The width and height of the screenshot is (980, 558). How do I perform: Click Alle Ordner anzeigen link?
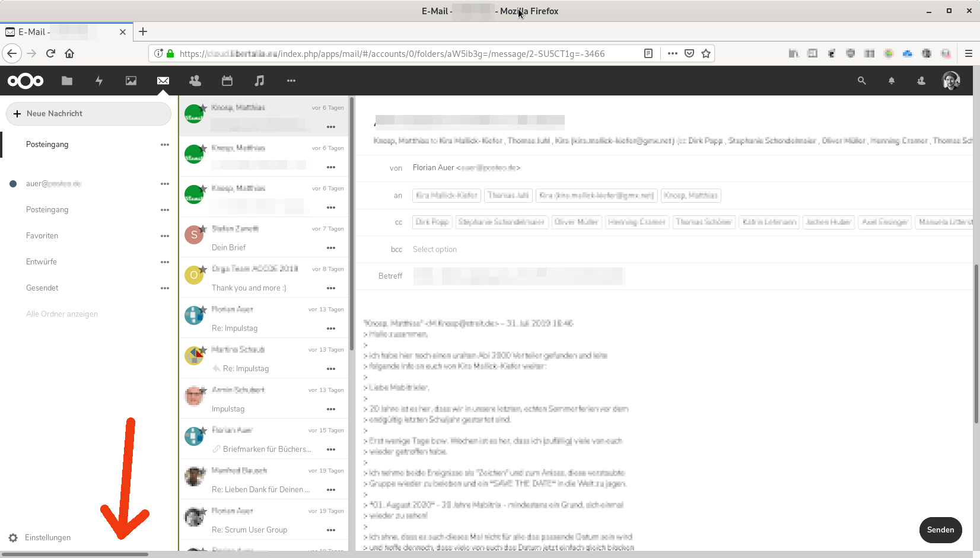(62, 314)
